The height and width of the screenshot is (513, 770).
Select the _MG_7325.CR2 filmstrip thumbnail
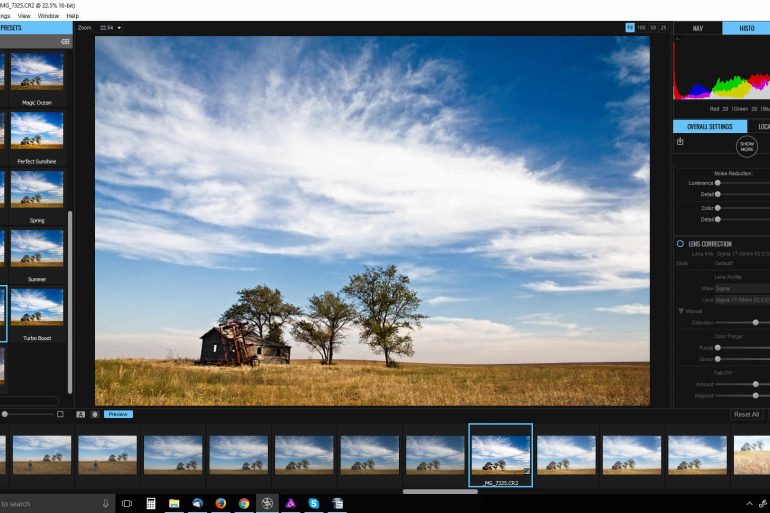coord(500,455)
